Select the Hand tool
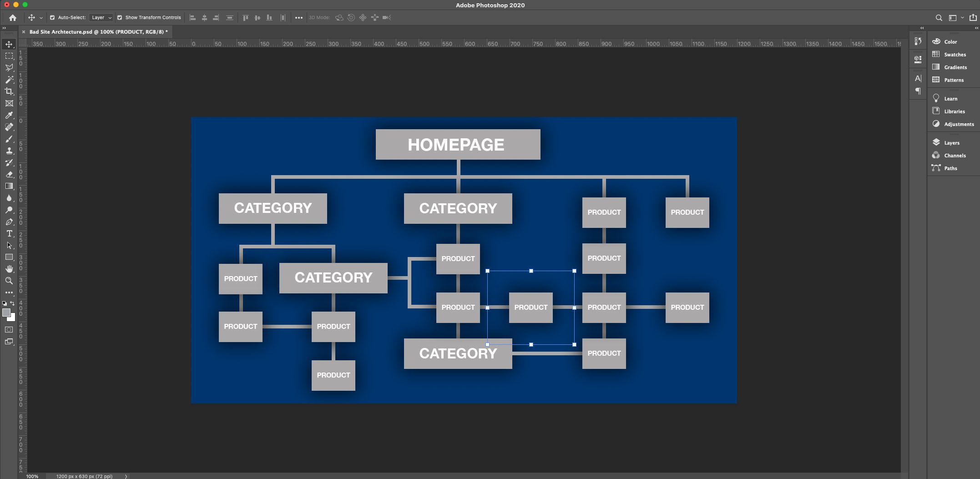The image size is (980, 479). (x=9, y=269)
